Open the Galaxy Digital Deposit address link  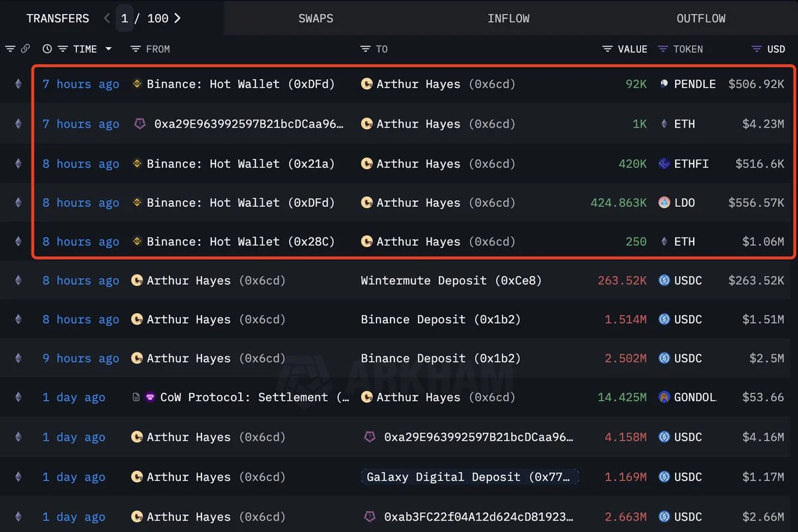pyautogui.click(x=469, y=477)
